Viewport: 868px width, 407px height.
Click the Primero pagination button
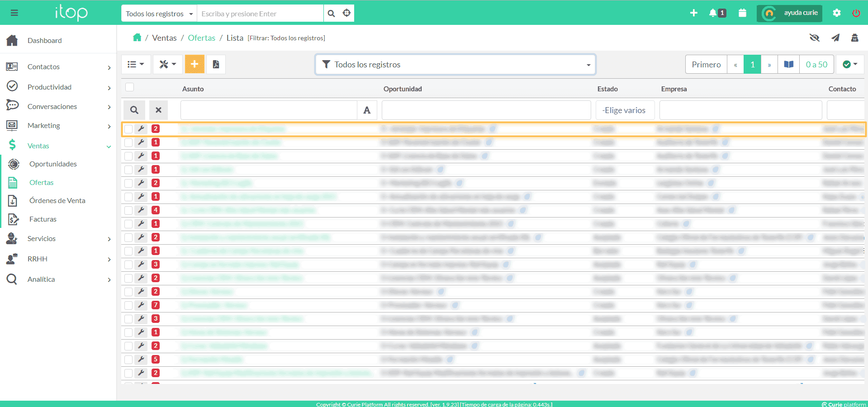point(706,65)
